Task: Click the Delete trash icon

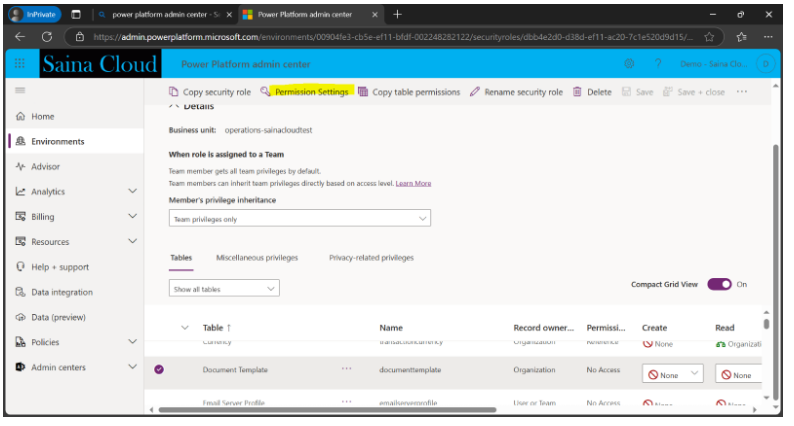Action: click(x=577, y=92)
